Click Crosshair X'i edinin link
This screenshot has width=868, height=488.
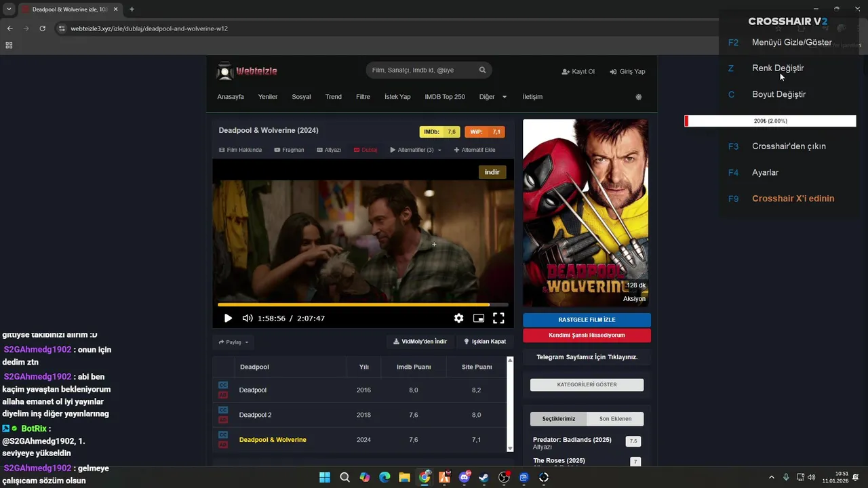(x=793, y=199)
